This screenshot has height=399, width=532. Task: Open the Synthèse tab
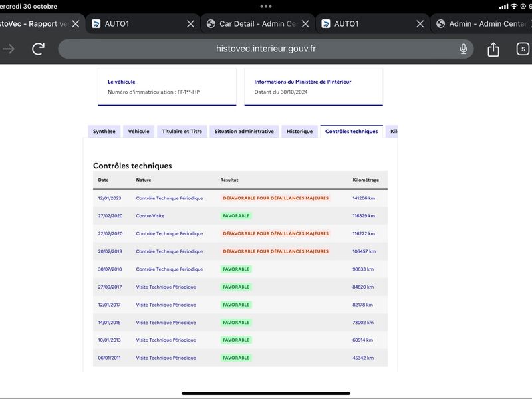104,131
